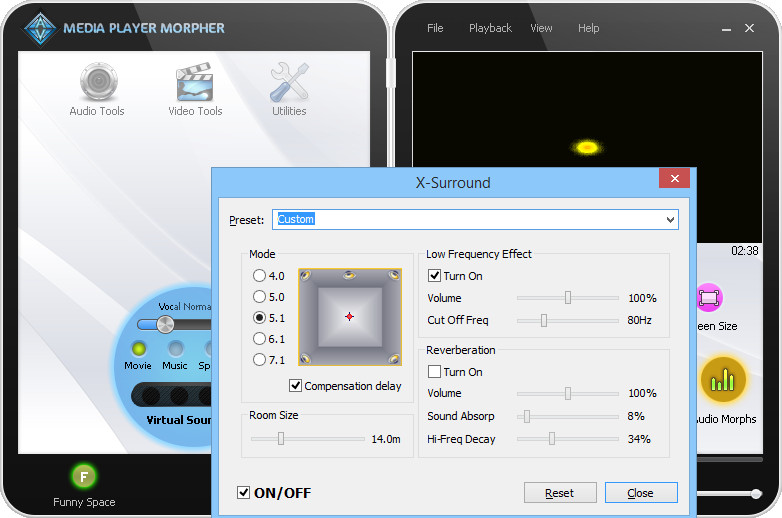Click the player volume slider knob
Viewport: 782px width, 518px height.
[x=756, y=494]
